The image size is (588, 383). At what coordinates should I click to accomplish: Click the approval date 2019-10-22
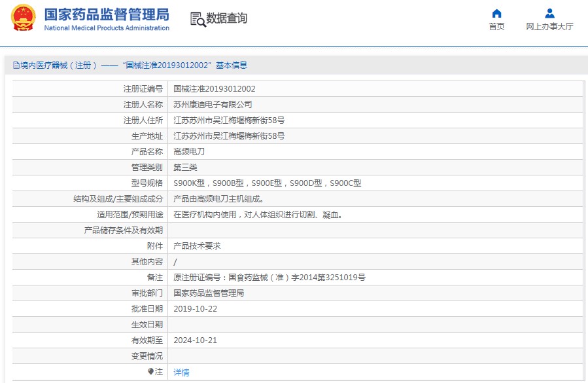click(195, 309)
